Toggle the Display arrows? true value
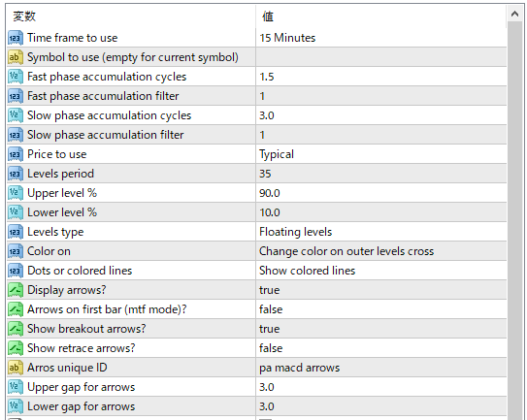This screenshot has width=527, height=420. pos(381,290)
